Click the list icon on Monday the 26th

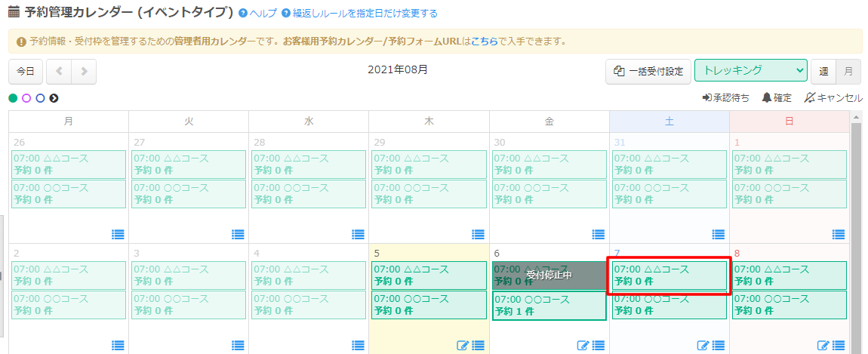point(118,235)
